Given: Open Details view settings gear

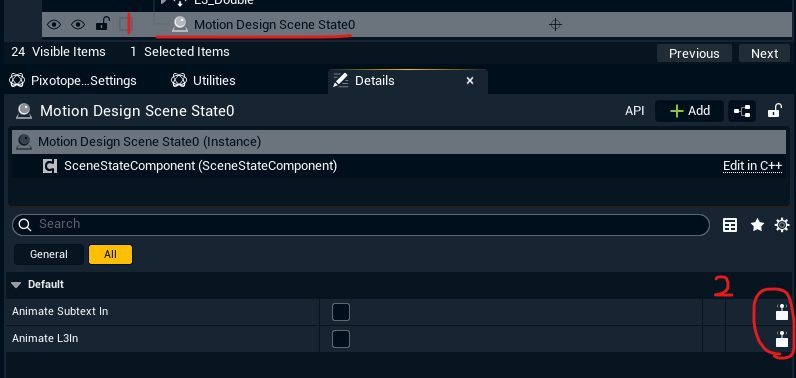Looking at the screenshot, I should click(782, 225).
